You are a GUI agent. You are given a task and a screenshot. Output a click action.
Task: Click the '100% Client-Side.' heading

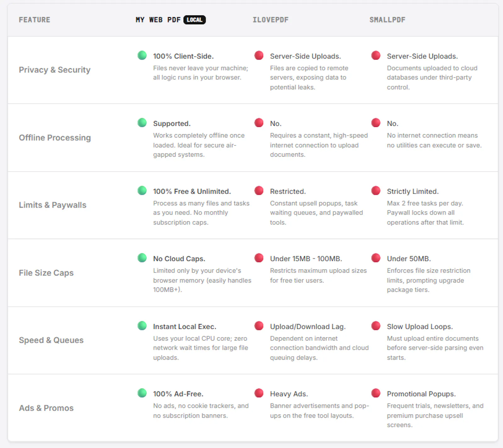coord(183,56)
